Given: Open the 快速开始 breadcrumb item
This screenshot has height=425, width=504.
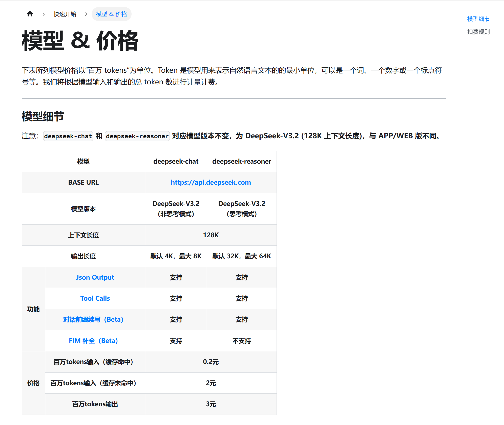Looking at the screenshot, I should 65,14.
